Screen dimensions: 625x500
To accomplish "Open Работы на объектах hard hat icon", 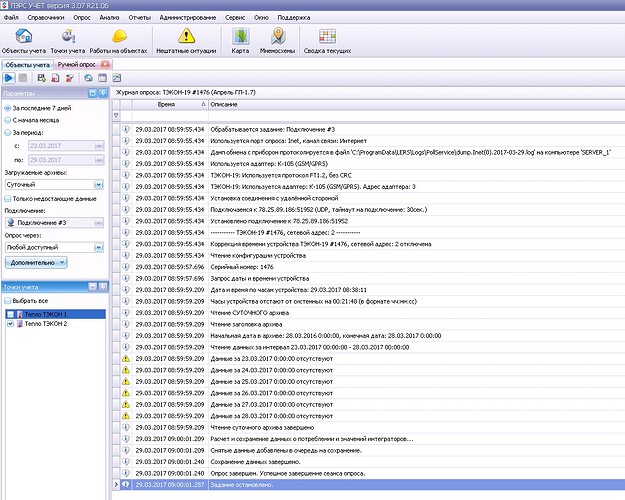I will 119,36.
